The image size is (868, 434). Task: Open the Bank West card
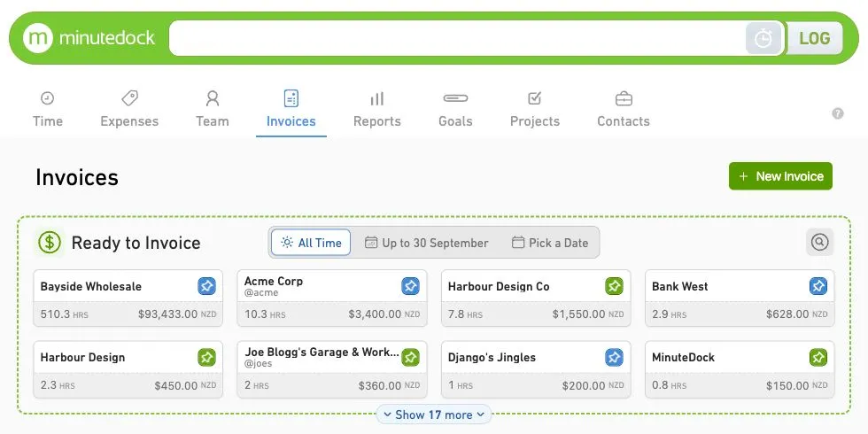tap(740, 298)
